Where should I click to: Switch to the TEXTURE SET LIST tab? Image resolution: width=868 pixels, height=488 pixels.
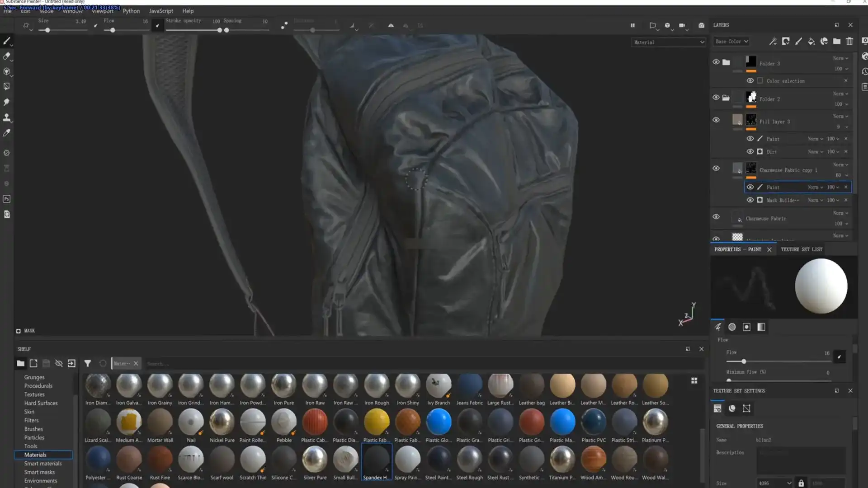802,249
